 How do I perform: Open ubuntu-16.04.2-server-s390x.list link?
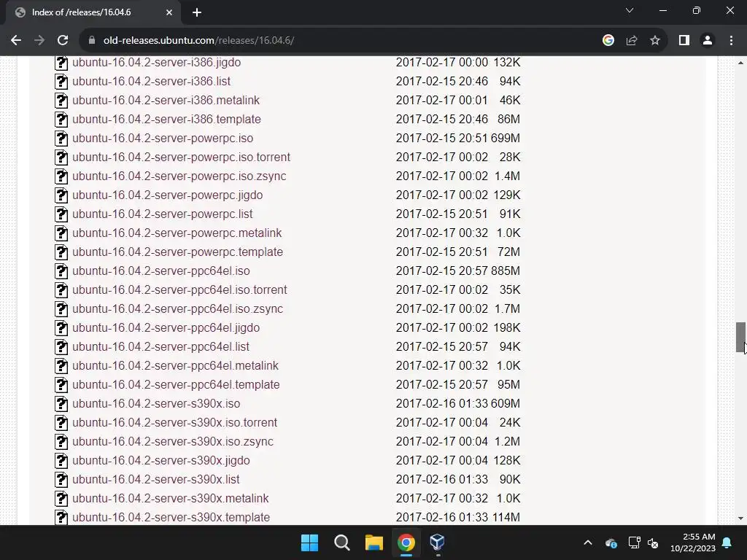[x=156, y=480]
